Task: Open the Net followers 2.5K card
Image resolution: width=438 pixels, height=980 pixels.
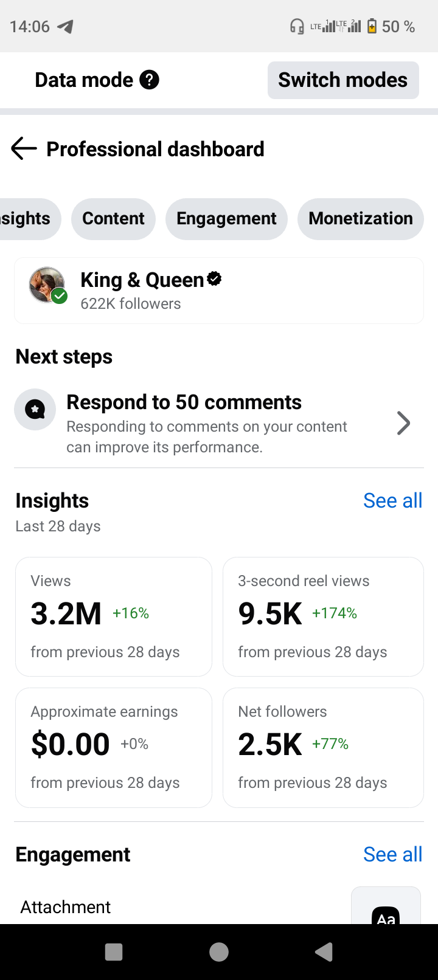Action: point(323,747)
